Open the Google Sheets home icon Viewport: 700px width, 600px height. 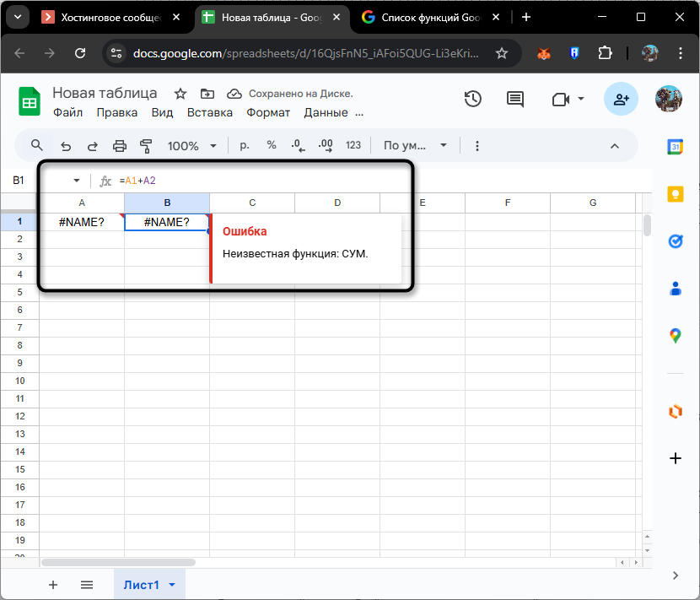(30, 102)
